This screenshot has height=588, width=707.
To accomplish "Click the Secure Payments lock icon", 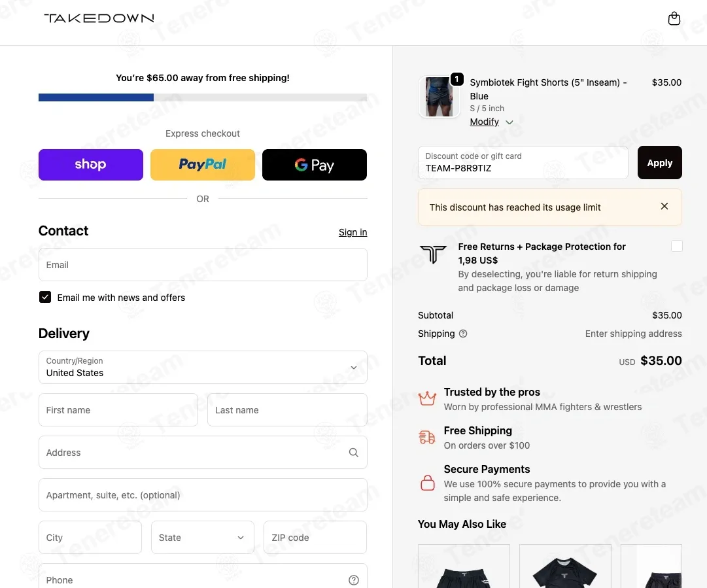I will click(428, 483).
